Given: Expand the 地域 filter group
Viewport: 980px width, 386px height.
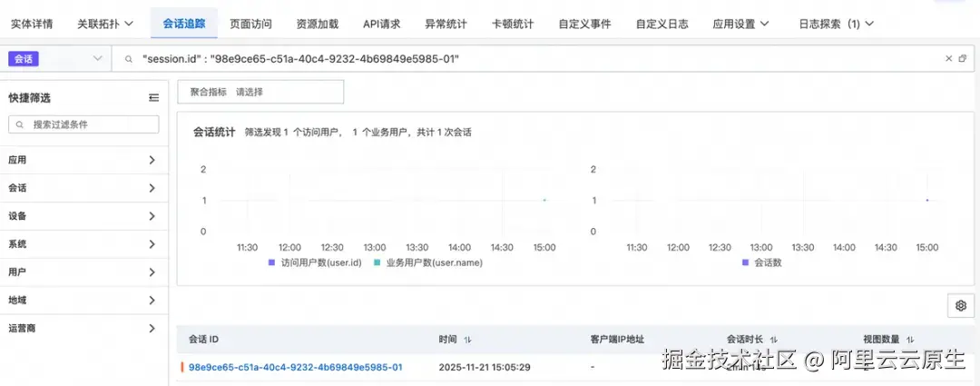Looking at the screenshot, I should click(84, 301).
